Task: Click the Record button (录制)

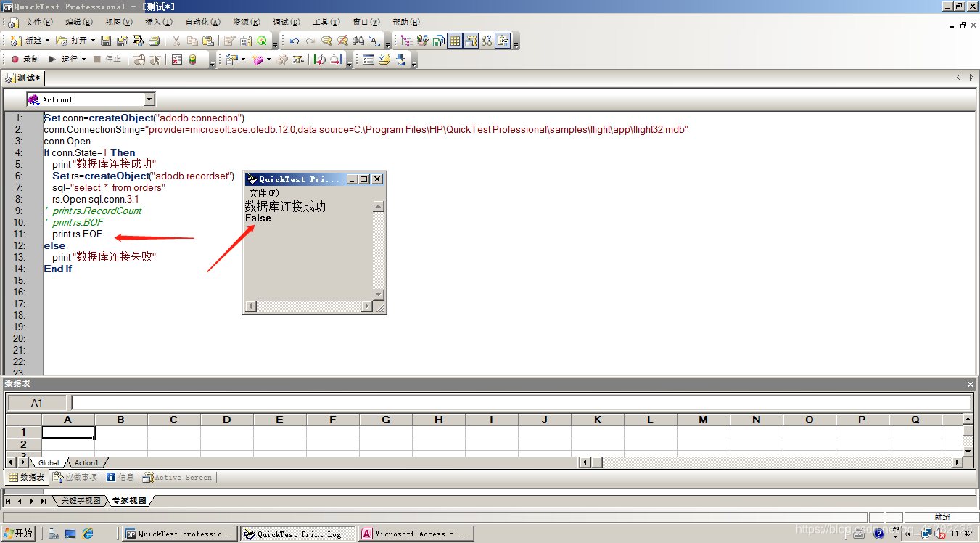Action: click(25, 60)
